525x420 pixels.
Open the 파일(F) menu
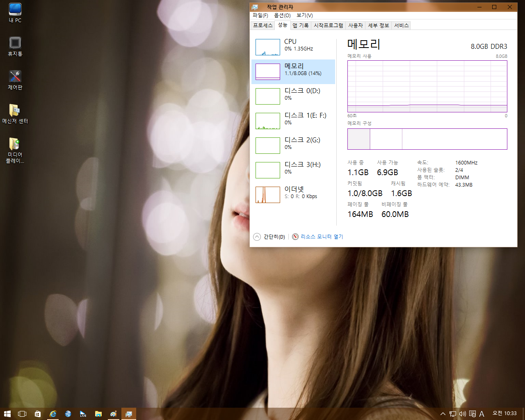point(260,16)
